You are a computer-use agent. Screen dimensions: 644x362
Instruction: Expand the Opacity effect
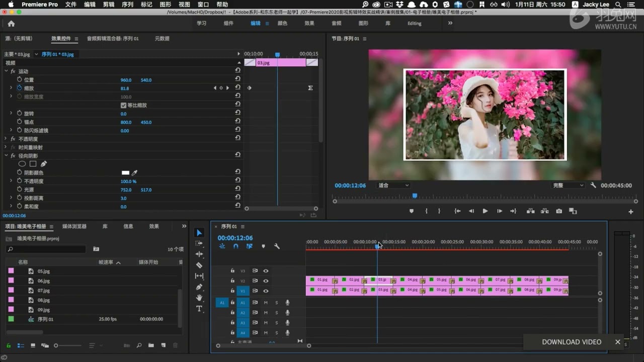[6, 139]
